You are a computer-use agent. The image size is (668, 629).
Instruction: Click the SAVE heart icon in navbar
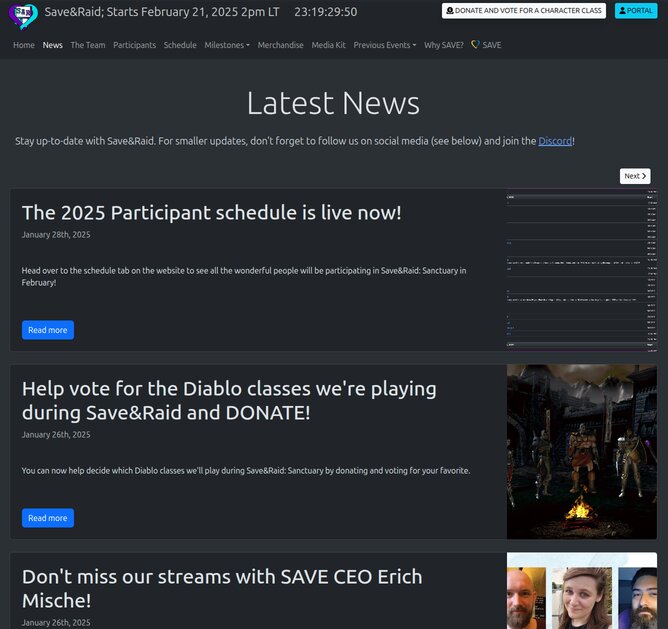pos(475,45)
